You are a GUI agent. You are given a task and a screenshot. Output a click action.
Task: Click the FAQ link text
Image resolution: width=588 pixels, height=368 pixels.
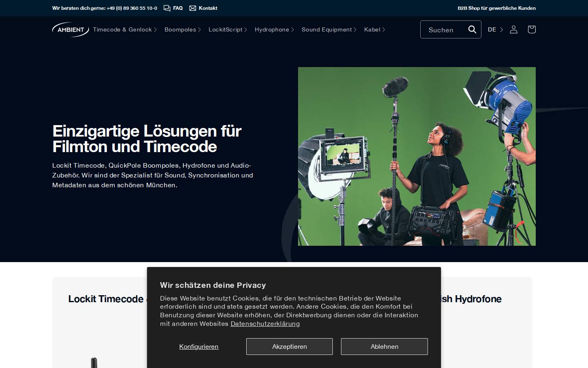point(178,8)
